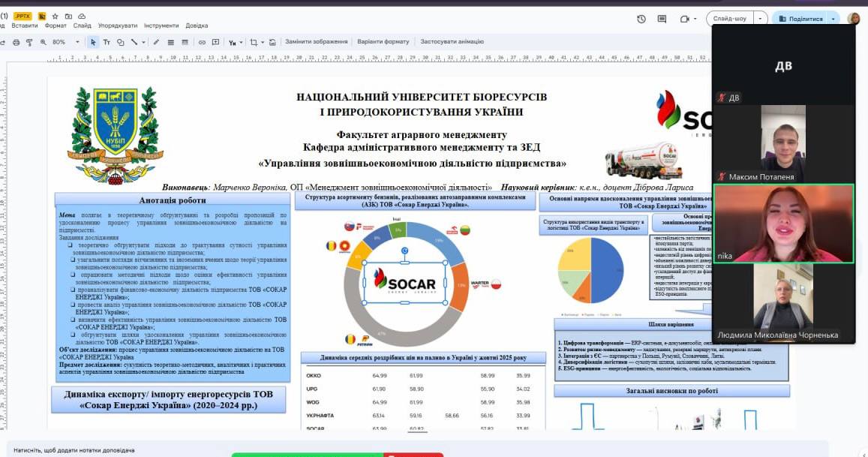
Task: Select the crop image tool
Action: point(254,42)
